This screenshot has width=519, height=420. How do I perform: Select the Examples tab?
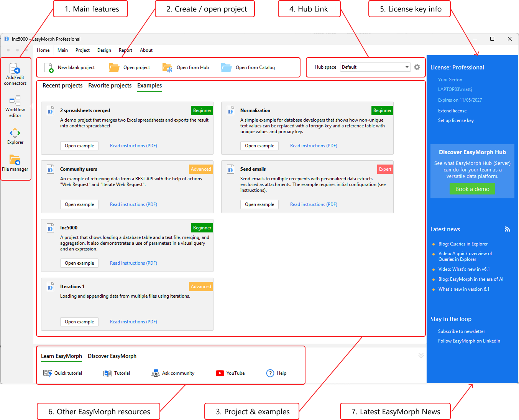tap(149, 86)
